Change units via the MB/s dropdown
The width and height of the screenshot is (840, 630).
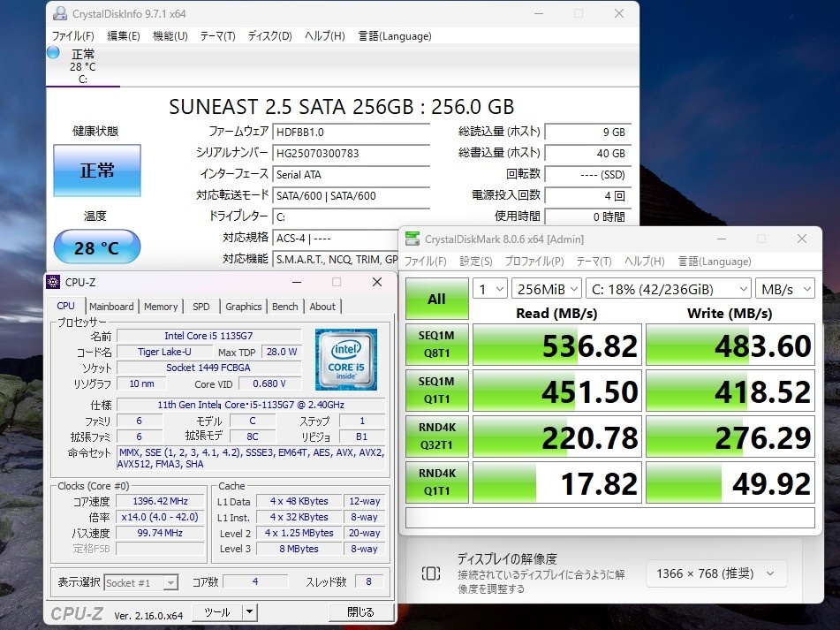click(784, 288)
